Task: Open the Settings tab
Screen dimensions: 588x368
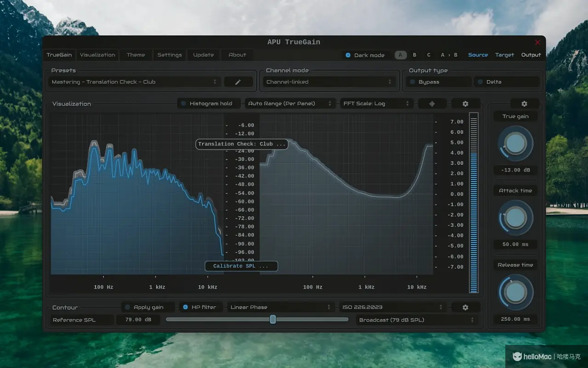Action: coord(170,55)
